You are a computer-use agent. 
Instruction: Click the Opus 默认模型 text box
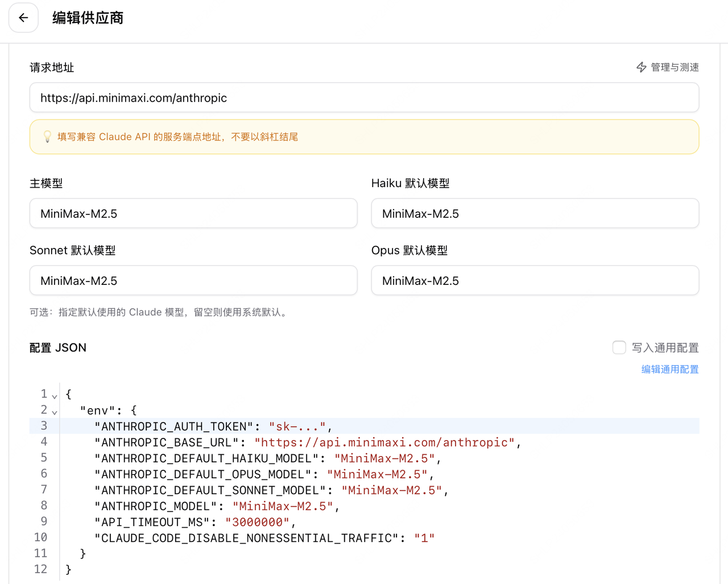[535, 281]
